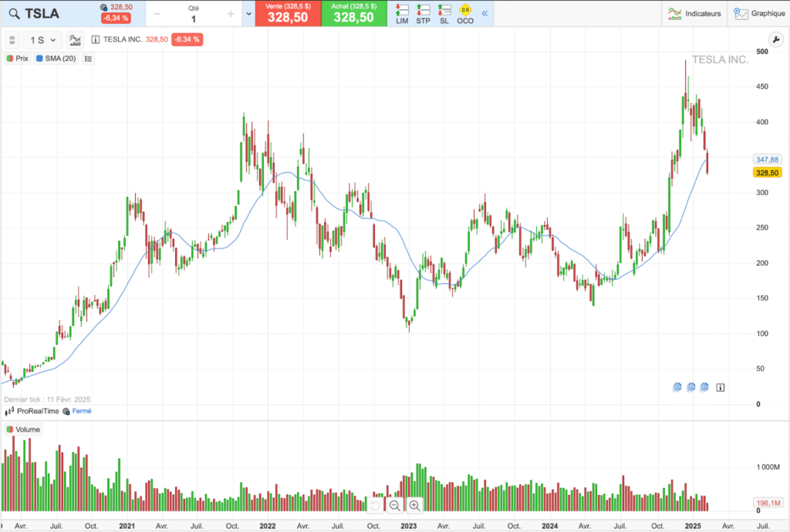Click the 2022 label on time axis
The width and height of the screenshot is (790, 532).
[x=268, y=526]
